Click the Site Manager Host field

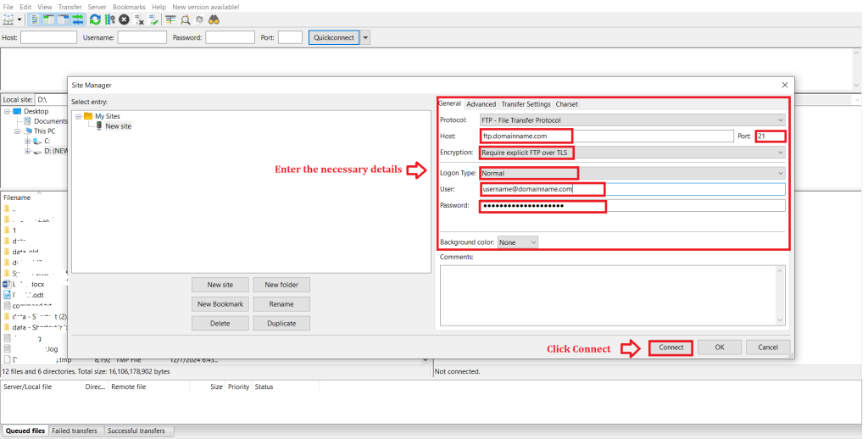(x=607, y=136)
